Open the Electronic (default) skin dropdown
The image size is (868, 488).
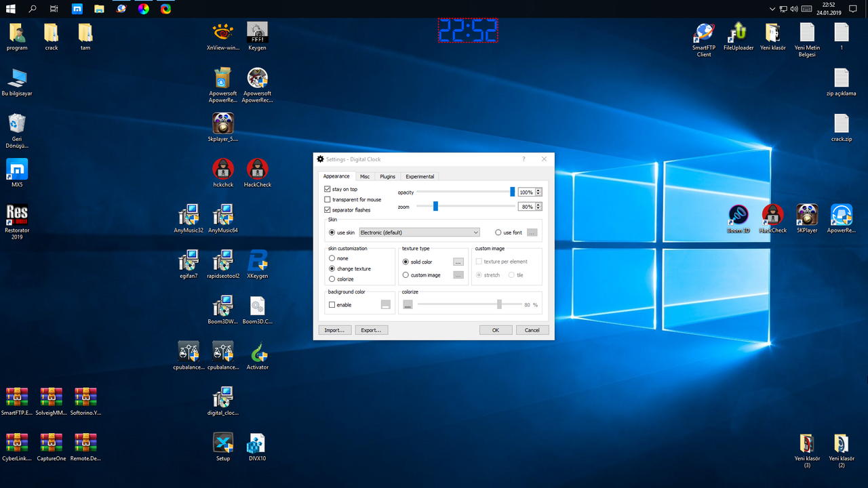click(x=419, y=232)
